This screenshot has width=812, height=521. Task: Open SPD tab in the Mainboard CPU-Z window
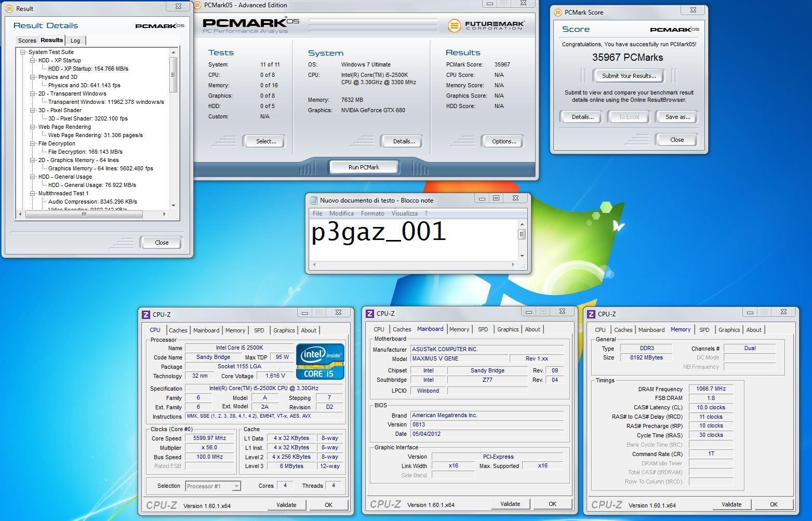pyautogui.click(x=483, y=329)
